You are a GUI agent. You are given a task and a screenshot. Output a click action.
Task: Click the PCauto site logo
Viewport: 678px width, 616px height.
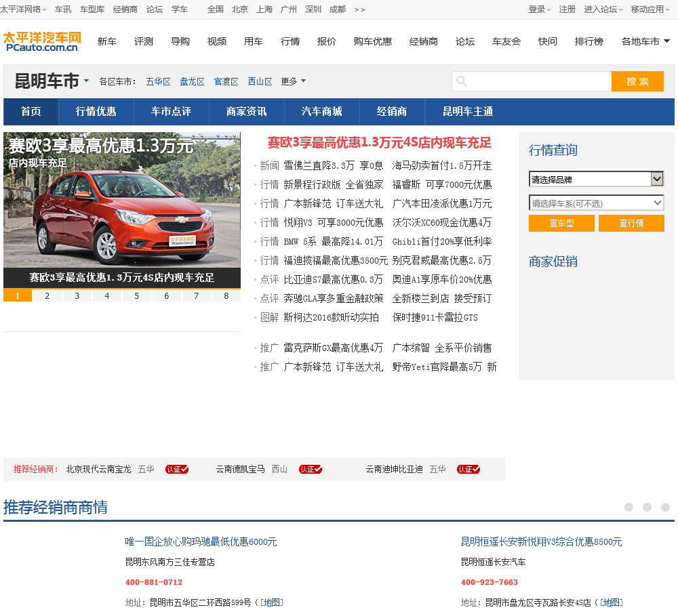click(41, 41)
